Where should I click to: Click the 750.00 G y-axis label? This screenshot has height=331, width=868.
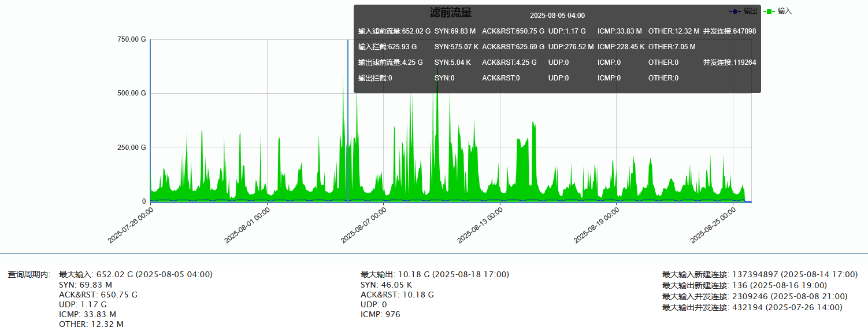coord(131,39)
